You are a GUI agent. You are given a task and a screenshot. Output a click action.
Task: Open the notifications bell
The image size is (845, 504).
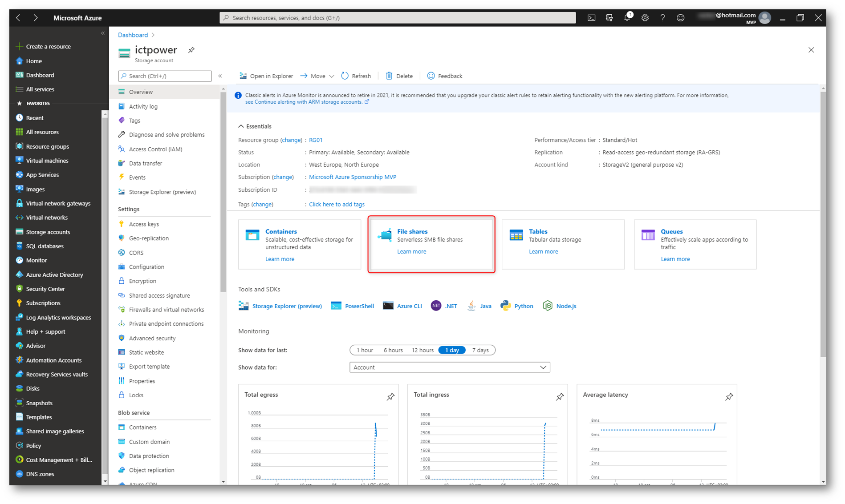tap(627, 17)
